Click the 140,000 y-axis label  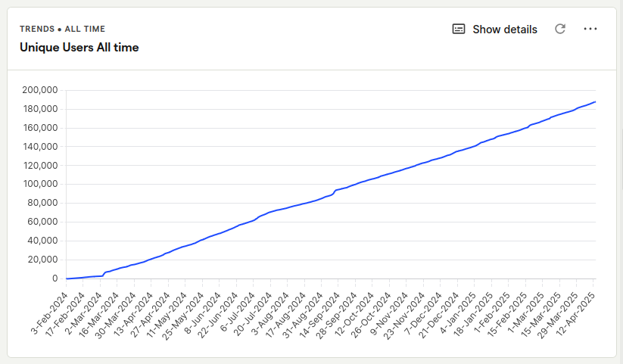point(40,147)
